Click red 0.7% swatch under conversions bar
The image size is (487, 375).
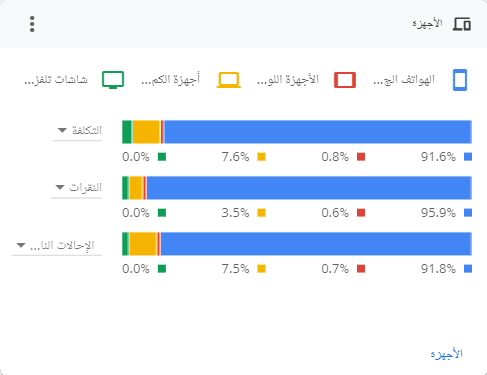click(361, 269)
